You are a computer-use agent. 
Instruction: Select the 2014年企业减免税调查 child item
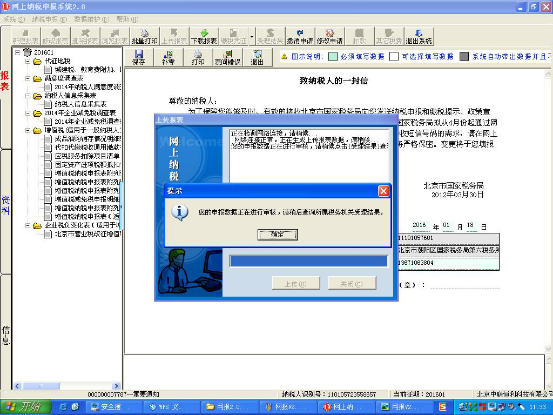coord(87,122)
